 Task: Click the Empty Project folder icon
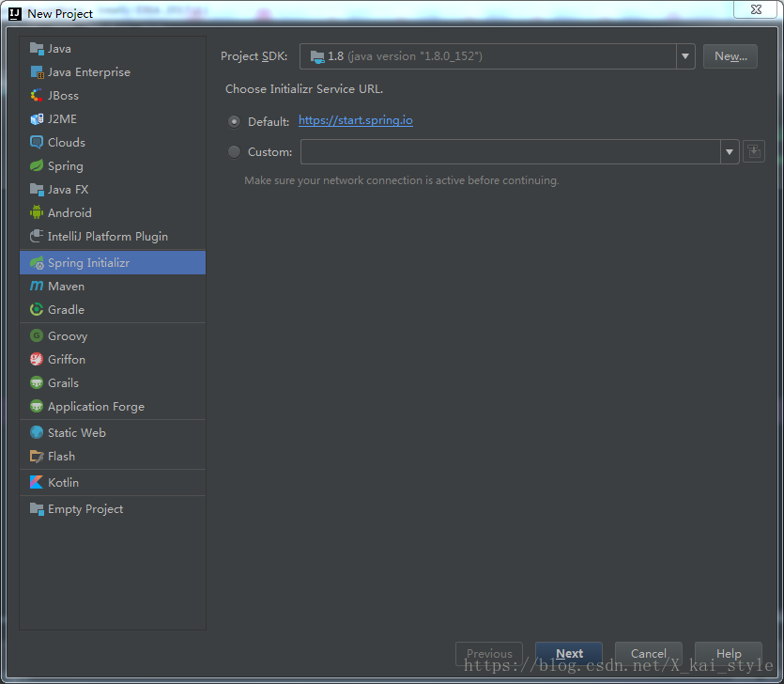37,509
